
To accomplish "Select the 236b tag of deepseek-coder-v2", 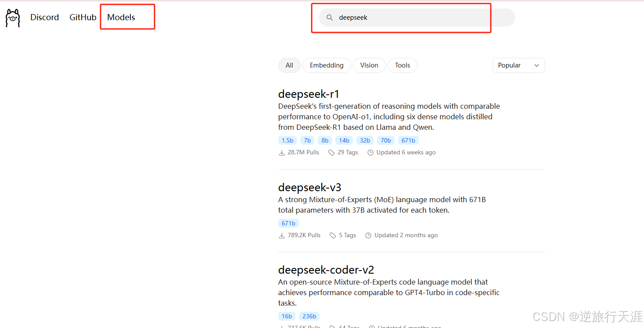I will coord(309,316).
